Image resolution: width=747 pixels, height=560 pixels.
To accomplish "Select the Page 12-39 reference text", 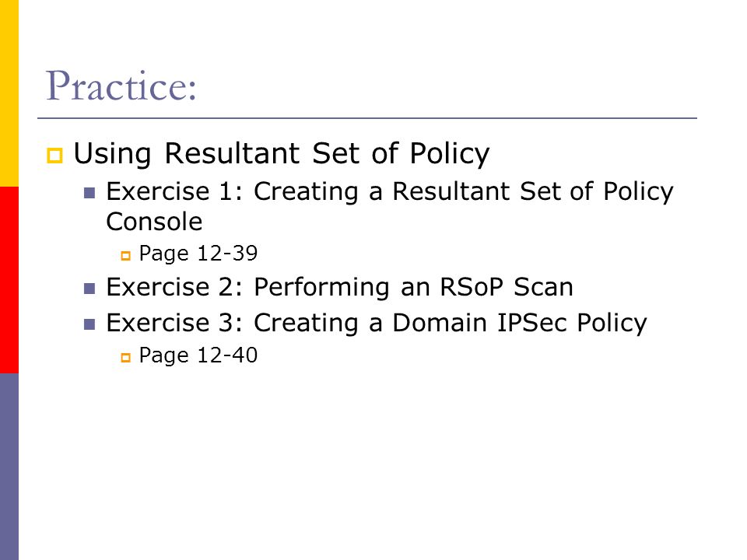I will tap(198, 254).
